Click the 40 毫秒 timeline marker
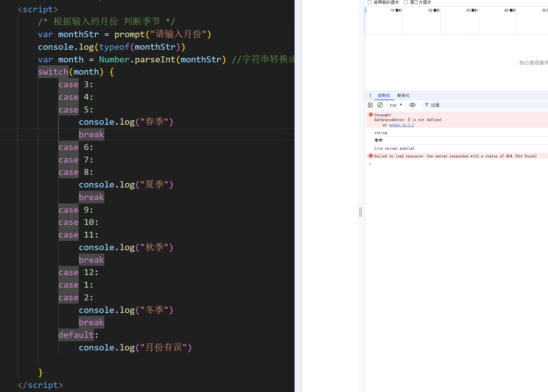Screen dimensions: 548x392 [510, 10]
